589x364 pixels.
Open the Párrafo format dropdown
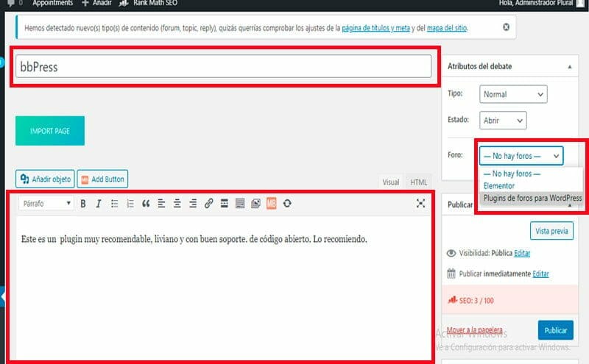pos(46,204)
